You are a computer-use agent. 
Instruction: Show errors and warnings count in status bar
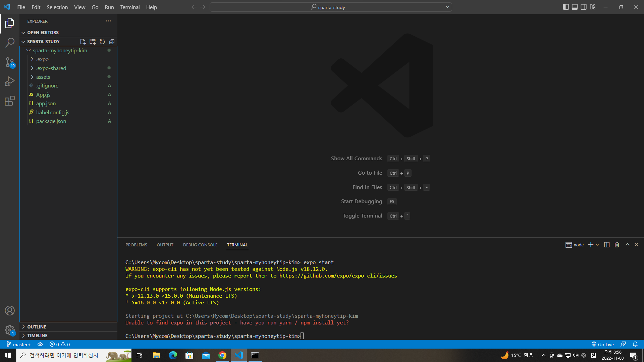pos(60,344)
